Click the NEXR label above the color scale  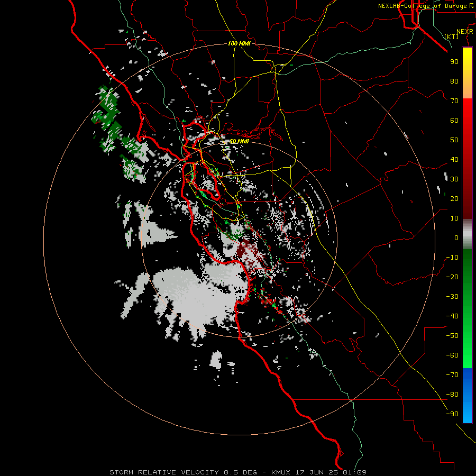click(465, 32)
